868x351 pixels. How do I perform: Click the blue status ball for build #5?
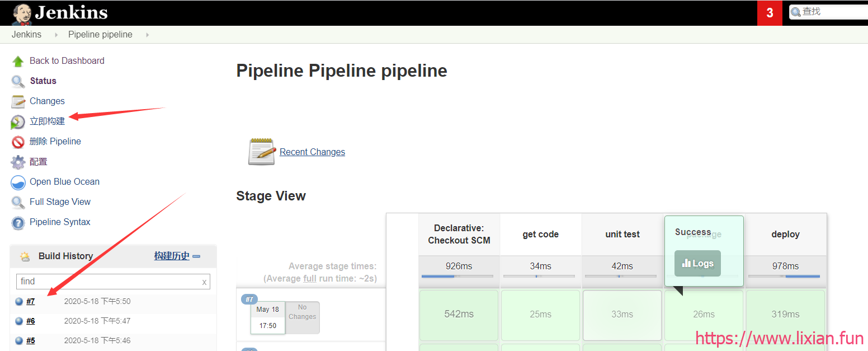pyautogui.click(x=19, y=340)
